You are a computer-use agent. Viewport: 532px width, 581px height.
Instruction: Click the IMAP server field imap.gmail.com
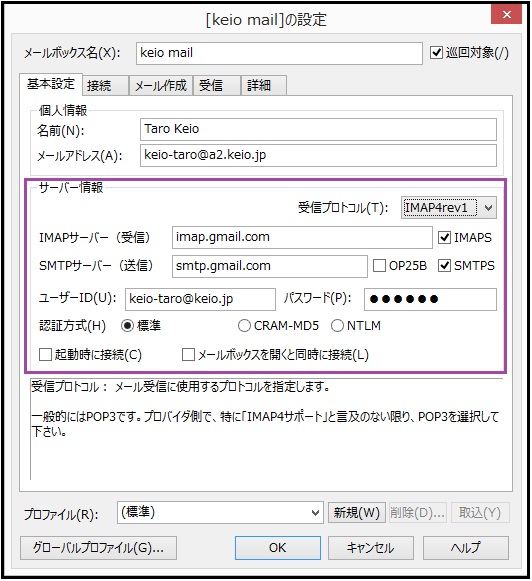tap(302, 238)
